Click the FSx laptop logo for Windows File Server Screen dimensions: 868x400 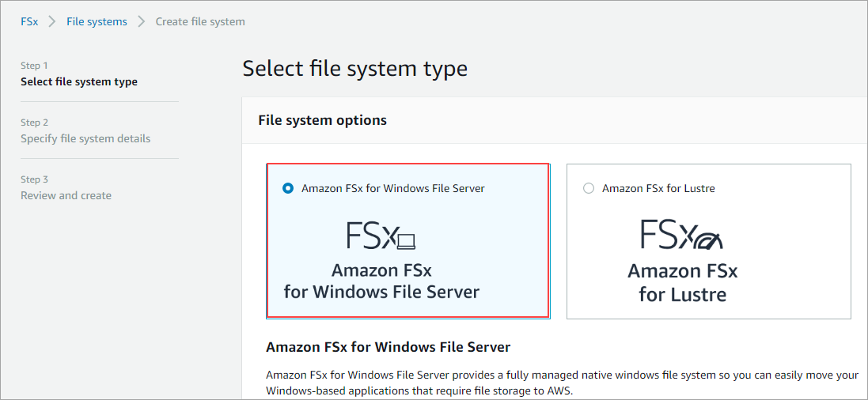tap(381, 235)
